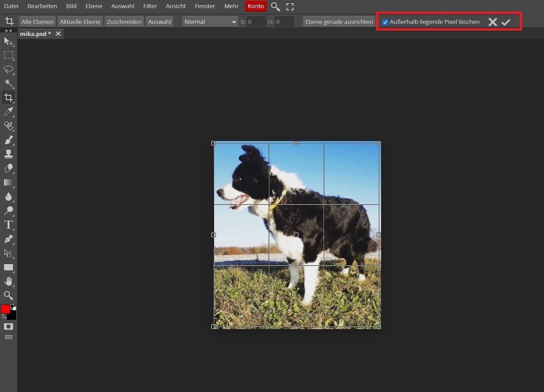Open the Filter menu
The height and width of the screenshot is (392, 544).
[150, 6]
